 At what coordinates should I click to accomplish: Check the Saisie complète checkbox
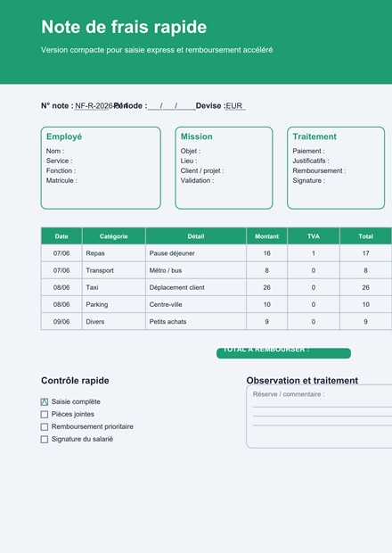(x=45, y=401)
